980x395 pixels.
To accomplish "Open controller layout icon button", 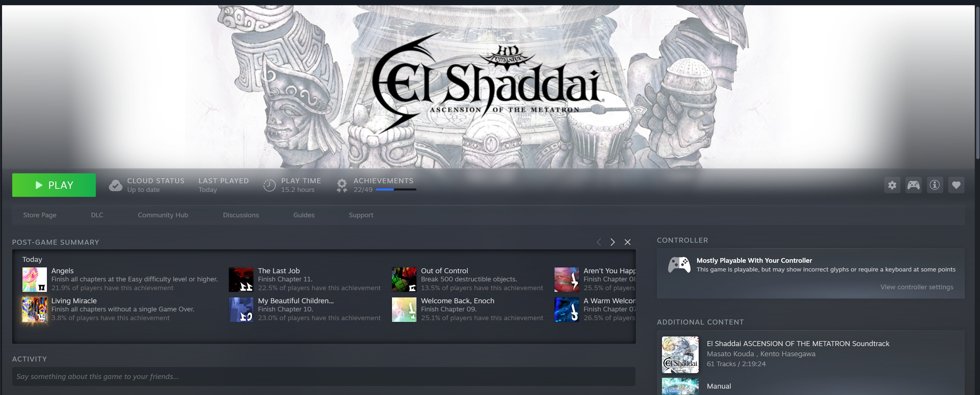I will pyautogui.click(x=913, y=185).
